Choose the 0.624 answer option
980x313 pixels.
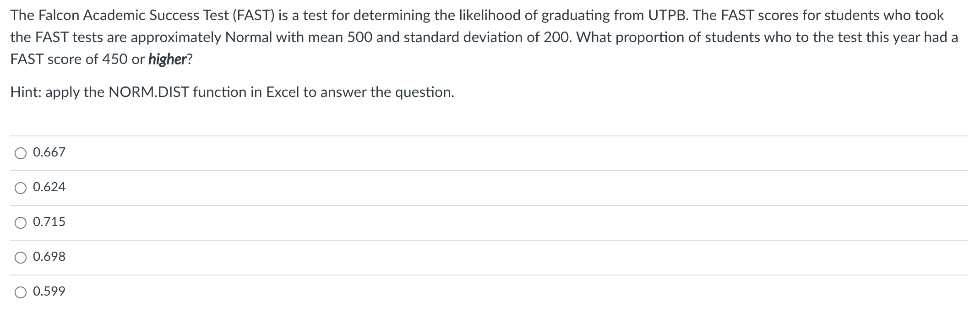click(x=21, y=188)
